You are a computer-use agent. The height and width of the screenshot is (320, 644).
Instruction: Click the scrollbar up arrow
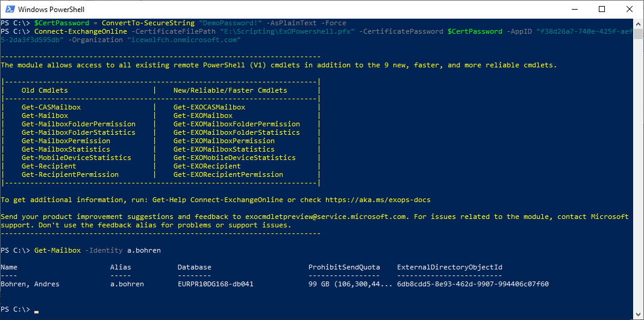[639, 23]
